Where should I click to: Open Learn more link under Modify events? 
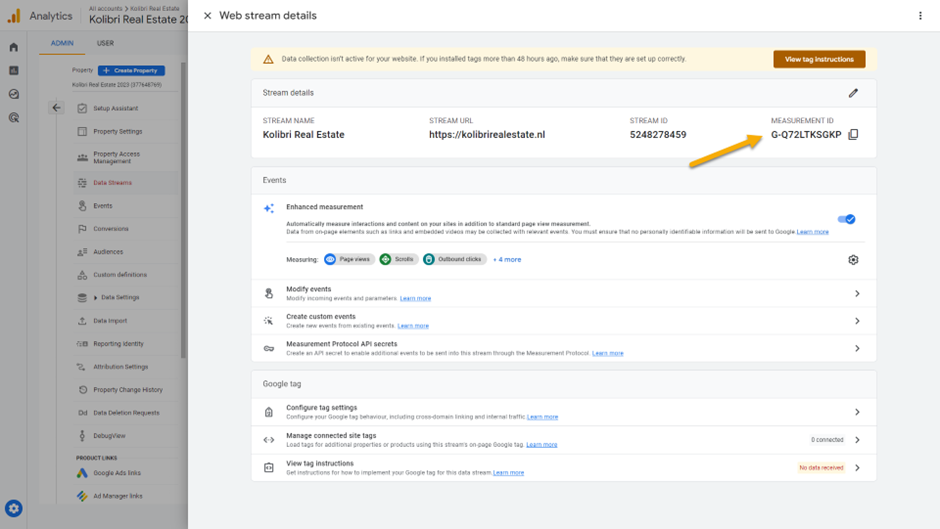pyautogui.click(x=415, y=298)
